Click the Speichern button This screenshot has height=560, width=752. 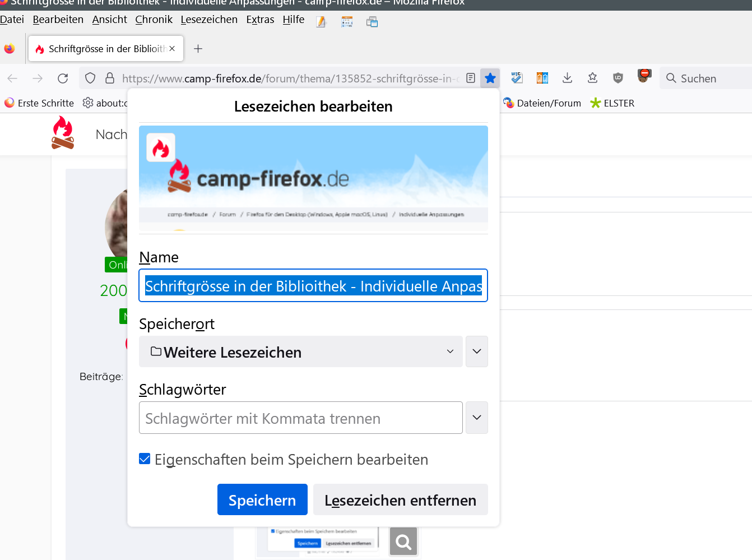pyautogui.click(x=262, y=499)
